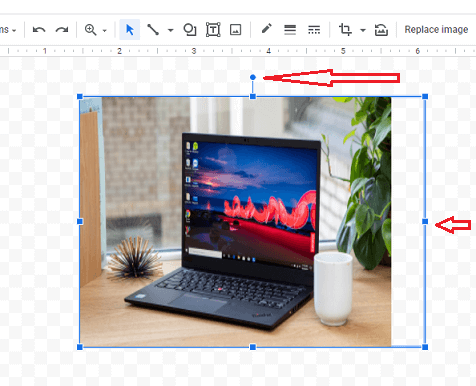The image size is (476, 386).
Task: Expand the Crop mask dropdown arrow
Action: pos(363,30)
